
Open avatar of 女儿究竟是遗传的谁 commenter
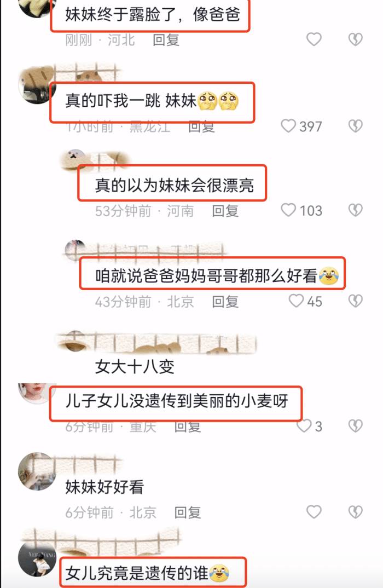(x=36, y=558)
